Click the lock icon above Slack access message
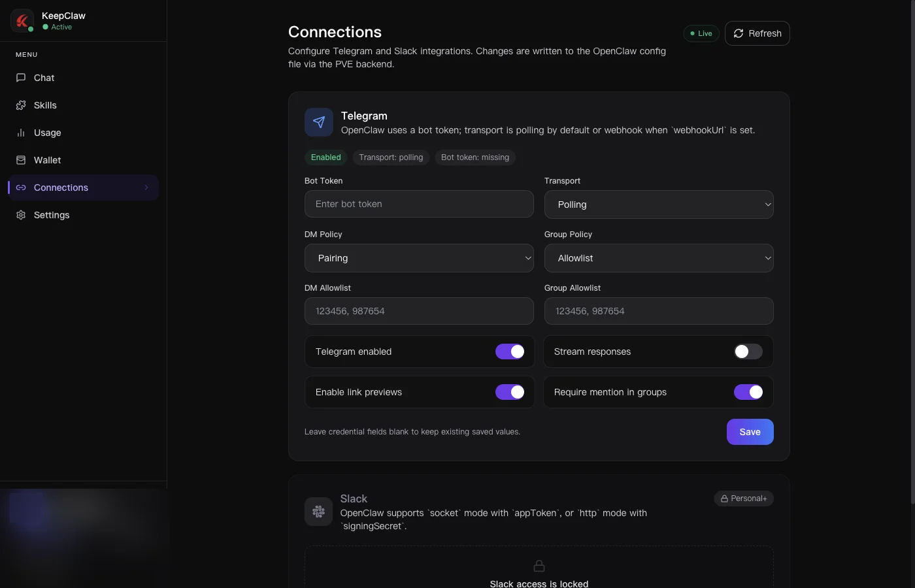This screenshot has height=588, width=915. (539, 566)
